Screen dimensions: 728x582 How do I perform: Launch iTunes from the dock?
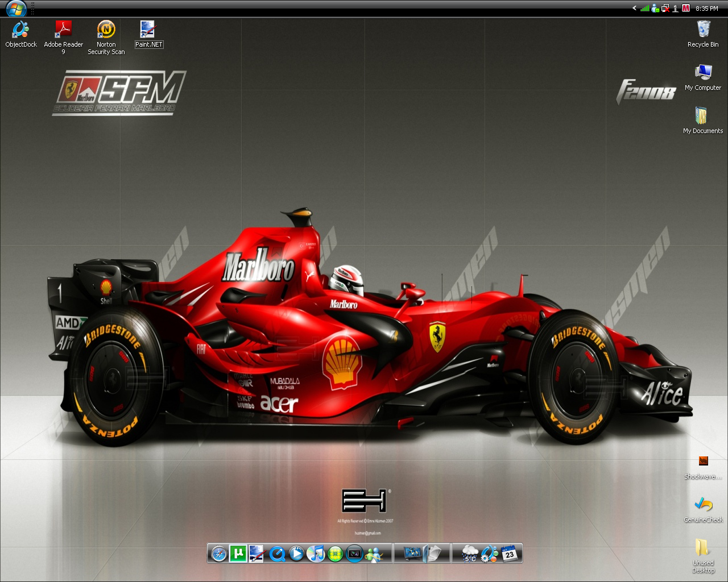(316, 554)
